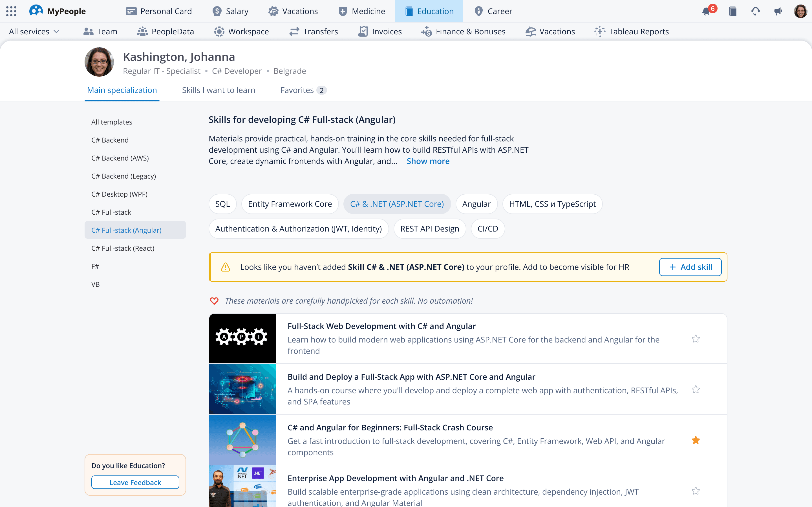Viewport: 812px width, 507px height.
Task: Unfavorite C# and Angular for Beginners star
Action: coord(696,440)
